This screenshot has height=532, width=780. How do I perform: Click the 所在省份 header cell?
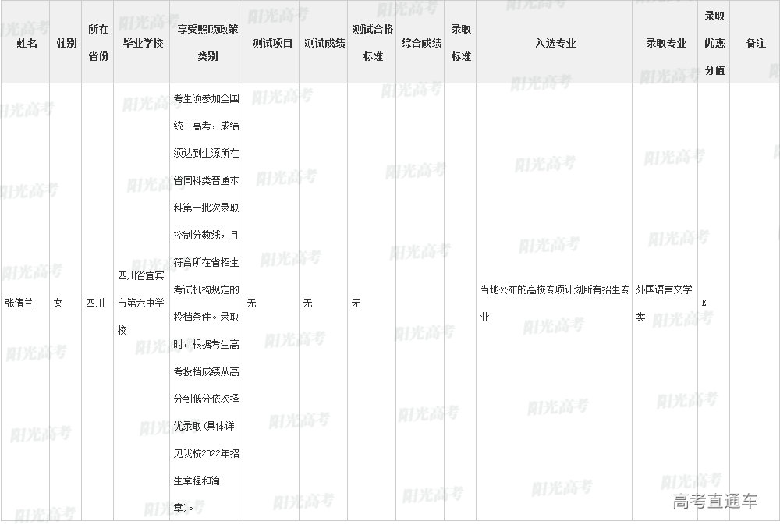click(98, 43)
